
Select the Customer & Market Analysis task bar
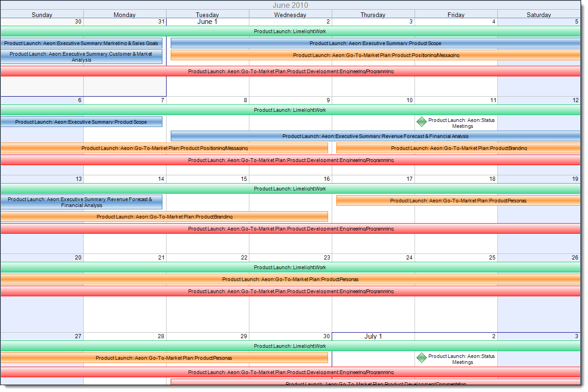point(81,57)
